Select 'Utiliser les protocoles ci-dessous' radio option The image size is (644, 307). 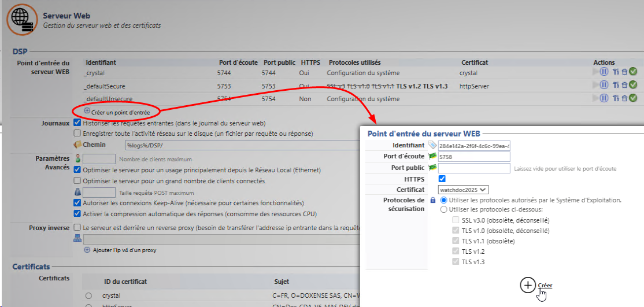[x=444, y=209]
